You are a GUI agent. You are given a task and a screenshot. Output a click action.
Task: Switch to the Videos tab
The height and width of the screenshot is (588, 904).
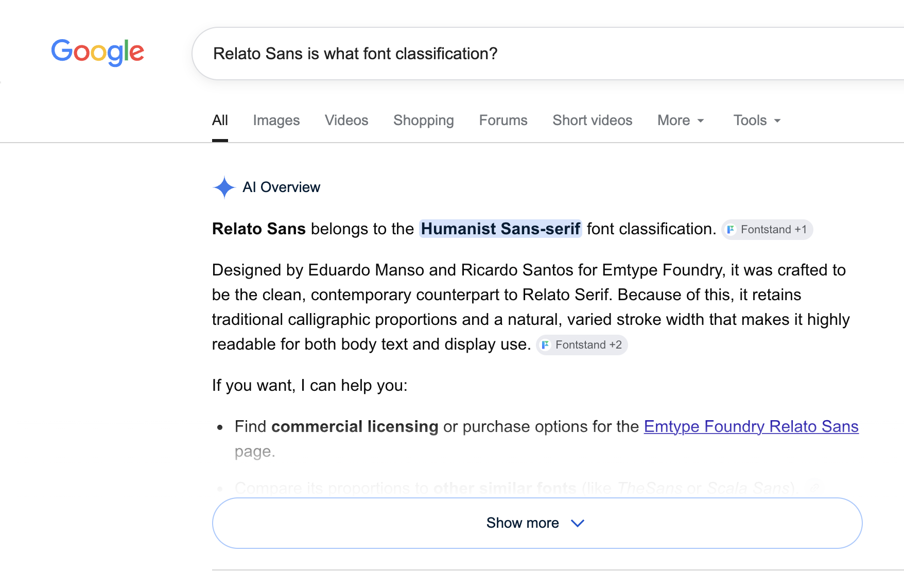tap(346, 120)
